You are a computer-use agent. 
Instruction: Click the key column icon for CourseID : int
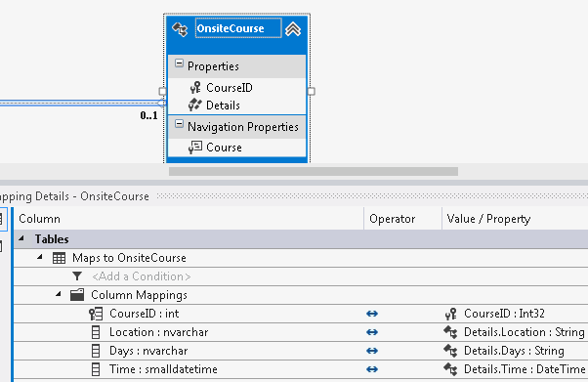tap(96, 314)
